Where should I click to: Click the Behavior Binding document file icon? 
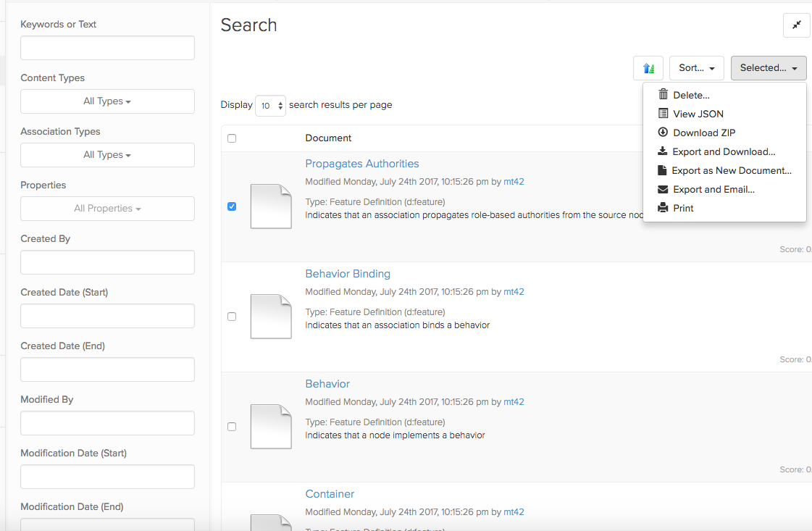[x=271, y=317]
